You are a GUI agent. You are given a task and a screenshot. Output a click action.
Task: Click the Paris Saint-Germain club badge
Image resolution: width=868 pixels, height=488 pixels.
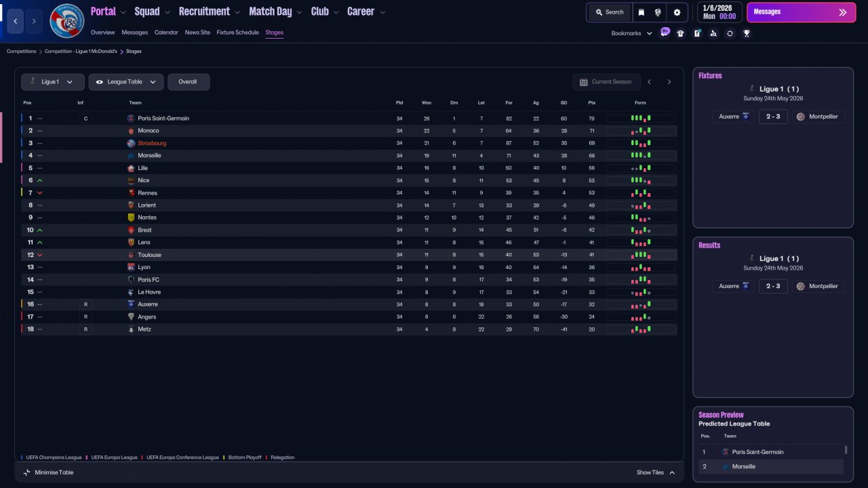[x=131, y=119]
